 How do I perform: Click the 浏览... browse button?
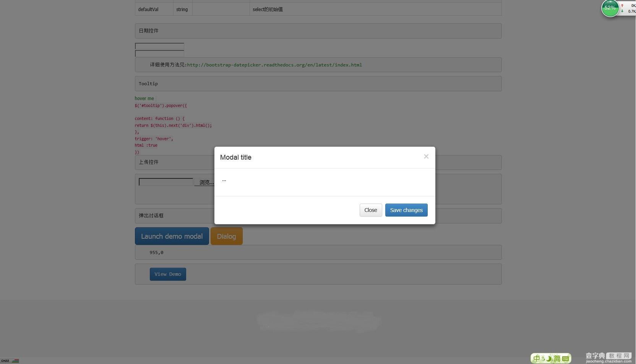[x=205, y=183]
